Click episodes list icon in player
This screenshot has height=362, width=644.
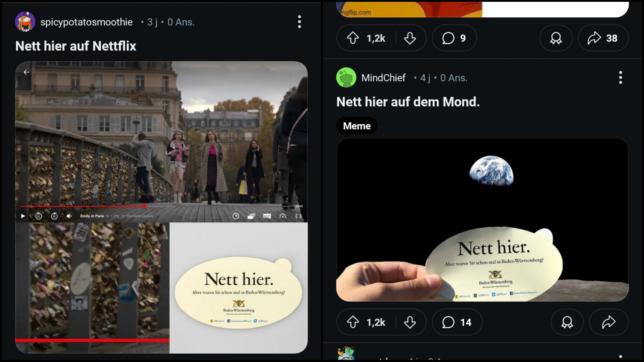click(x=251, y=216)
